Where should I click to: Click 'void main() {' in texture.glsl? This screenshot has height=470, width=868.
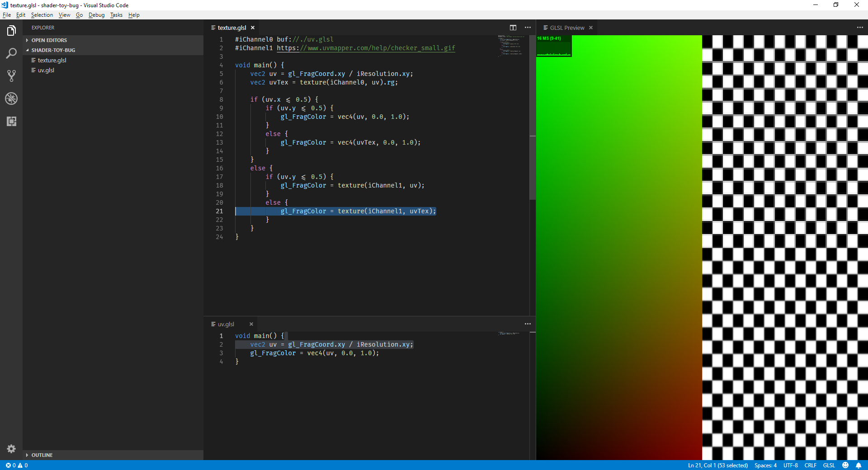pyautogui.click(x=259, y=65)
